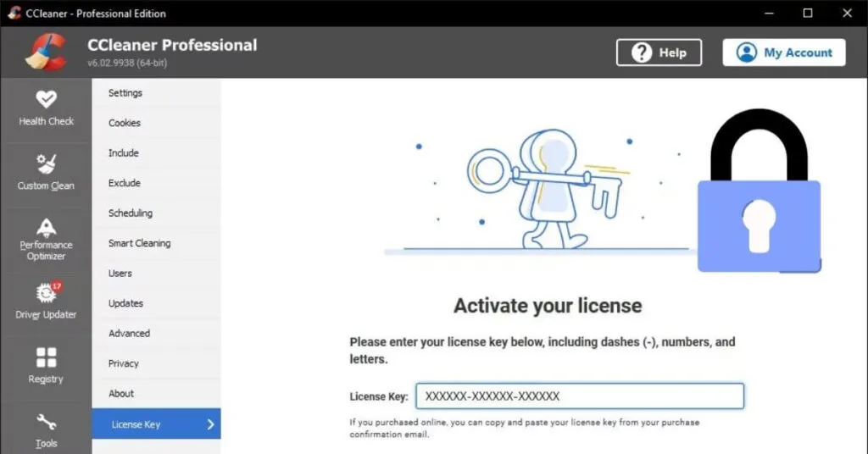Open the Performance Optimizer rocket icon

click(x=46, y=227)
